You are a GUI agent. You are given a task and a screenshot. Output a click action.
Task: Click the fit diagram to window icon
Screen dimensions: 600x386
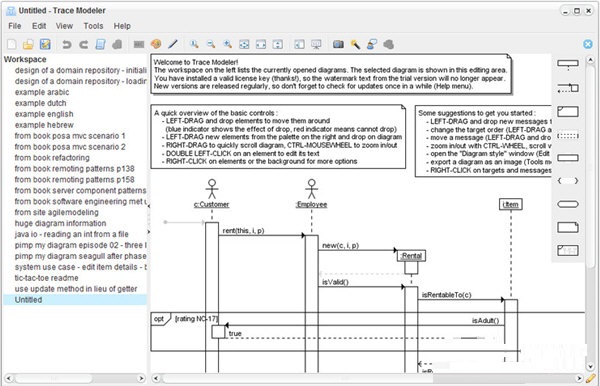click(244, 44)
